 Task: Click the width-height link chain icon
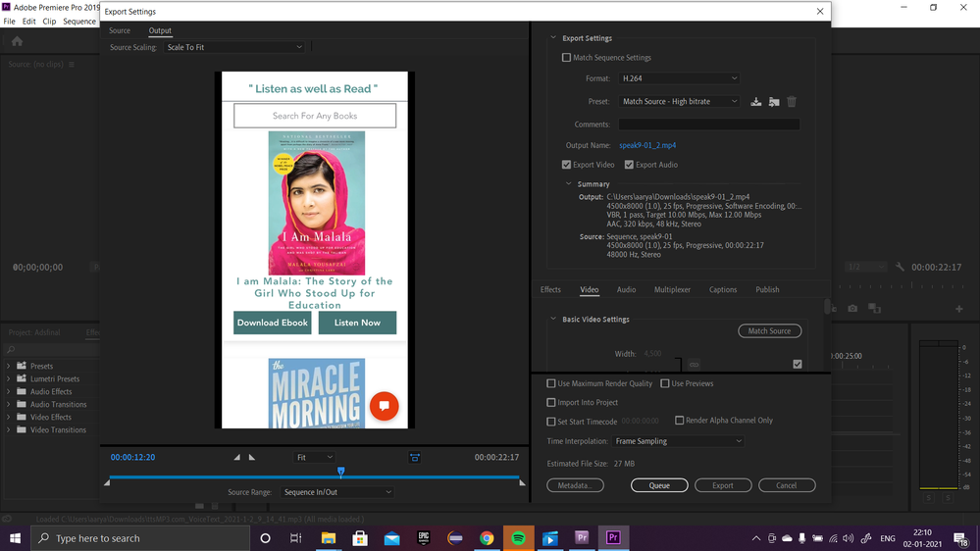click(694, 365)
